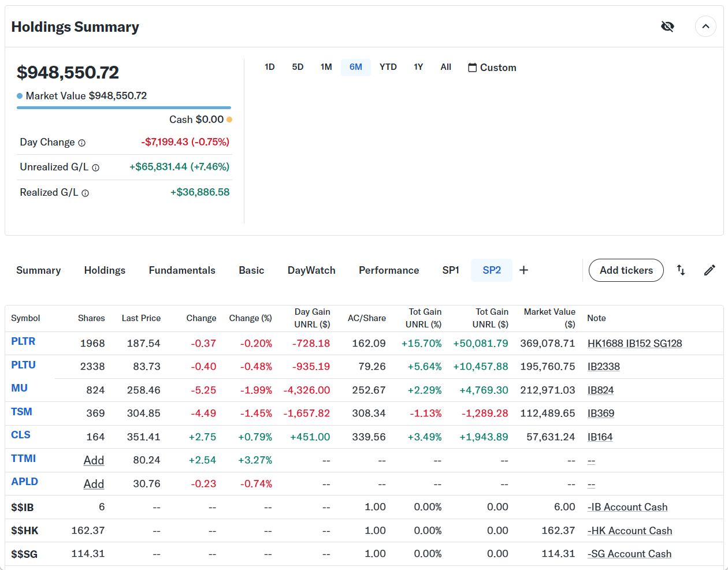Click the pencil edit icon
The height and width of the screenshot is (570, 728).
tap(710, 270)
